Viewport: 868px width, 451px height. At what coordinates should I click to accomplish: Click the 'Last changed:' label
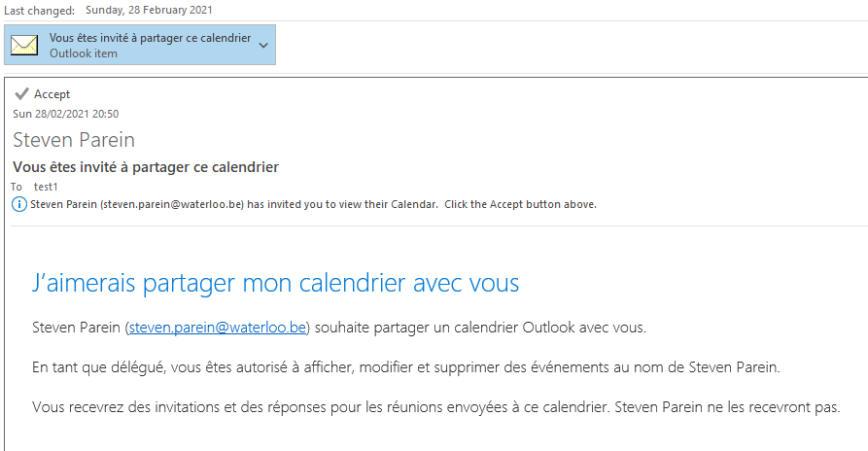pyautogui.click(x=39, y=10)
